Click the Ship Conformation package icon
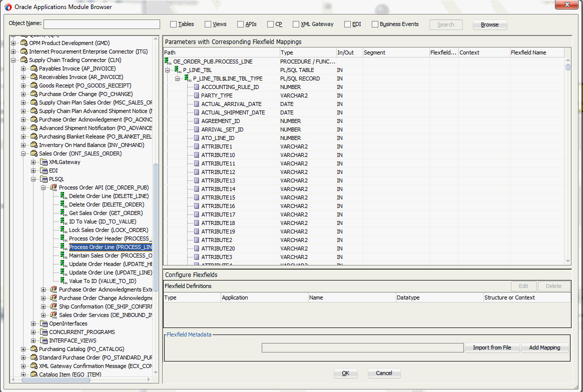This screenshot has height=392, width=583. pyautogui.click(x=54, y=306)
